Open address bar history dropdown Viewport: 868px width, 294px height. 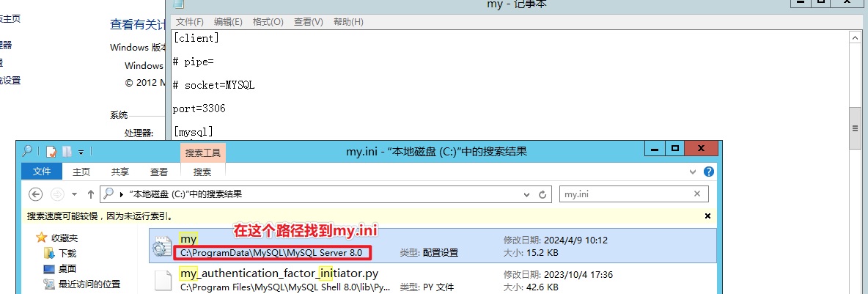527,195
